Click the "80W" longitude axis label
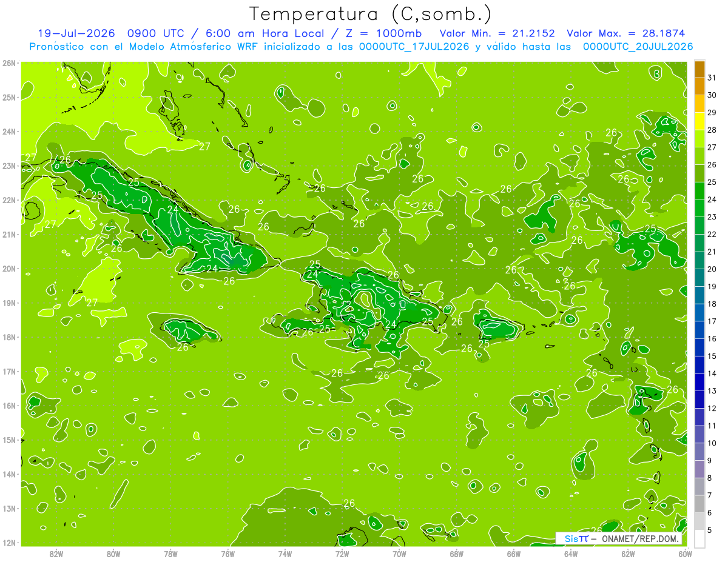This screenshot has height=562, width=728. 113,554
